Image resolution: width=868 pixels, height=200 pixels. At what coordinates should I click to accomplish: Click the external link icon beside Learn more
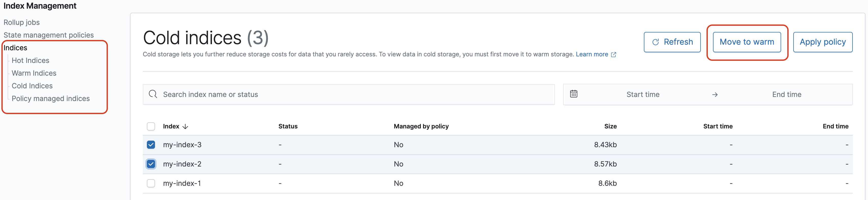[x=614, y=55]
